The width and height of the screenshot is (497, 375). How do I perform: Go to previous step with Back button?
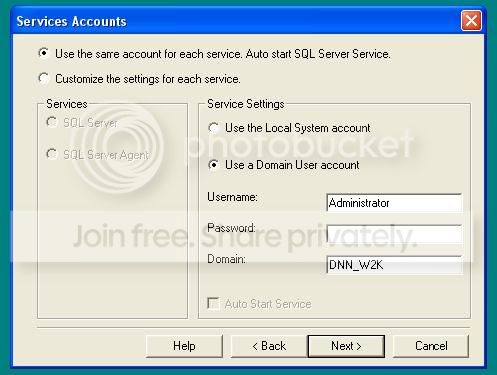pos(269,346)
